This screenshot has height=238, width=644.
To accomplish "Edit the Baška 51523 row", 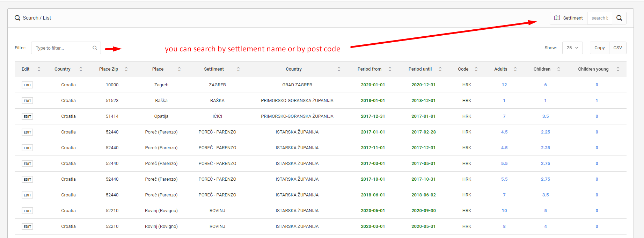I will pos(27,101).
